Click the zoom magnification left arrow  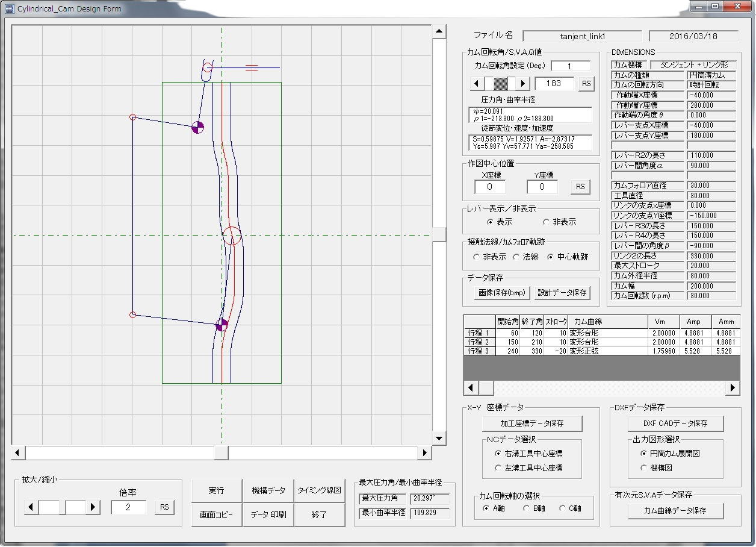tap(31, 507)
